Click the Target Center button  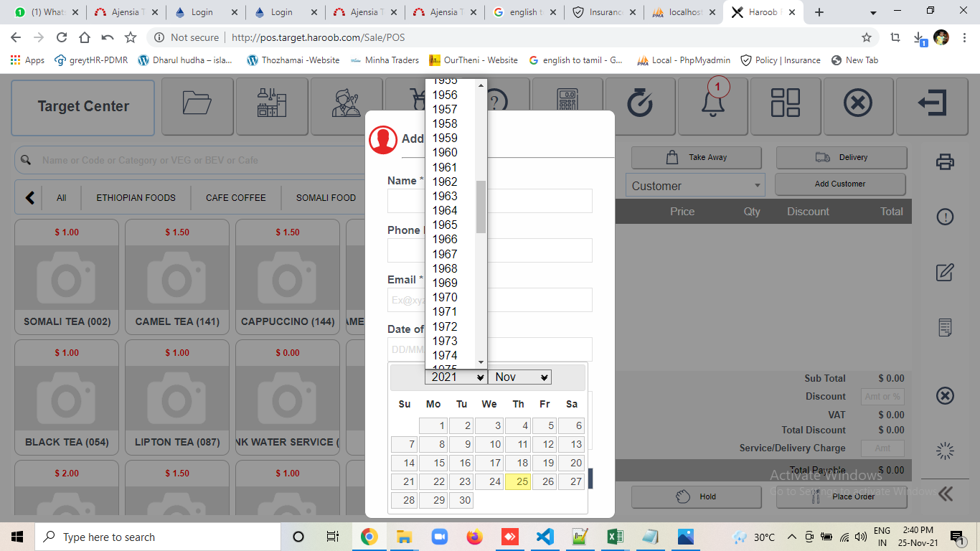pos(83,107)
